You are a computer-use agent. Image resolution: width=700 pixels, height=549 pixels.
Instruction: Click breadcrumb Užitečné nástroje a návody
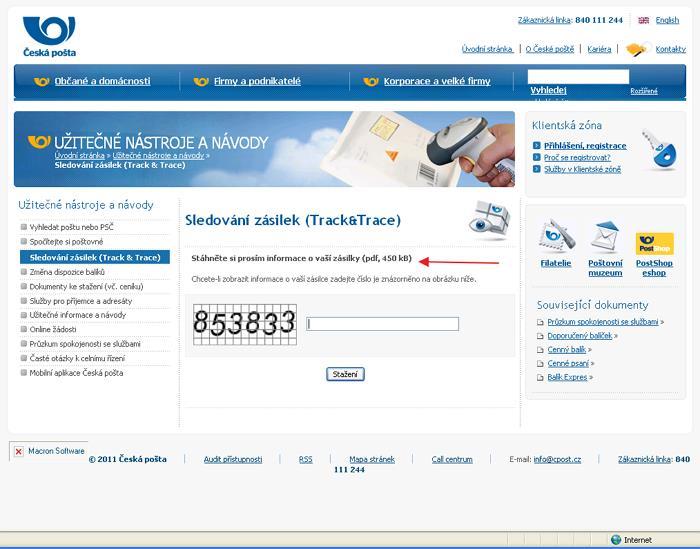pos(158,155)
